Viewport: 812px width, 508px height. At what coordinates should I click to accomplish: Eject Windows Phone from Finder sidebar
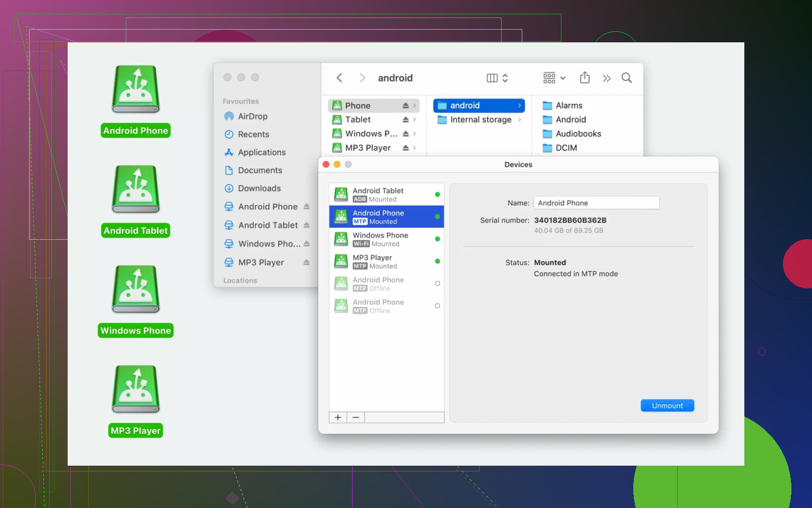pos(307,243)
